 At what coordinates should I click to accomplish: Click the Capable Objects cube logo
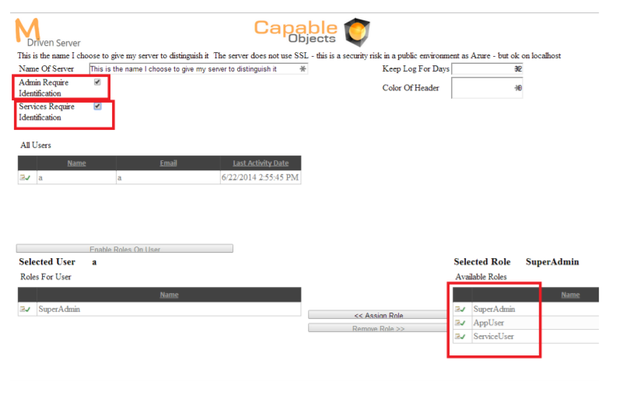[x=357, y=32]
